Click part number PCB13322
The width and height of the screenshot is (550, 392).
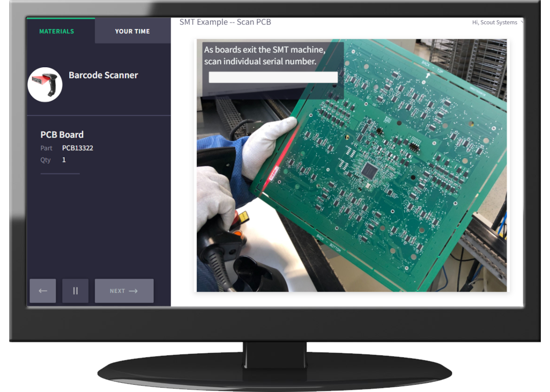click(77, 148)
